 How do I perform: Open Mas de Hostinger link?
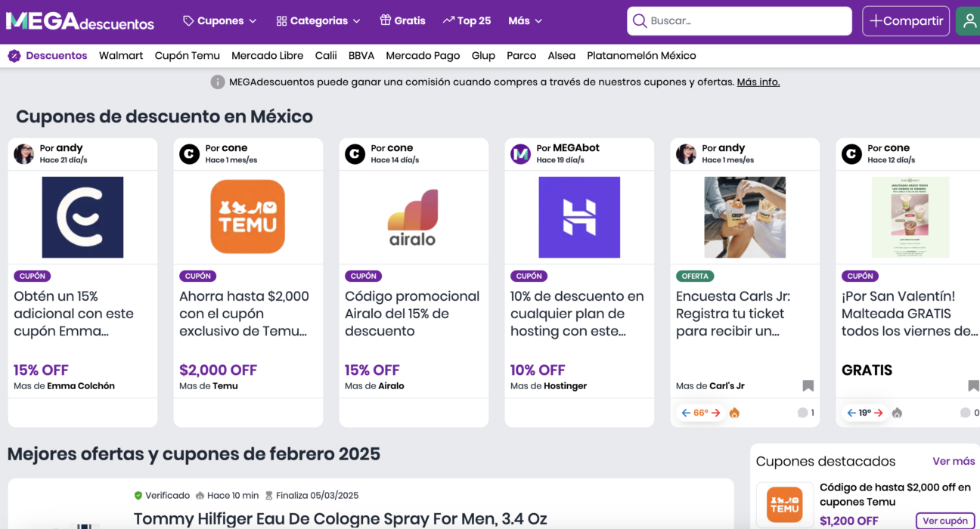pyautogui.click(x=548, y=386)
